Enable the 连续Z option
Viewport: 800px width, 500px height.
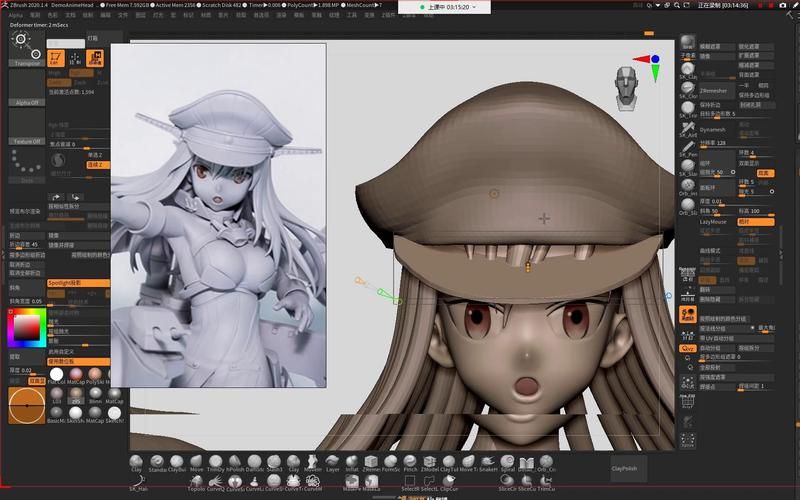[x=98, y=165]
